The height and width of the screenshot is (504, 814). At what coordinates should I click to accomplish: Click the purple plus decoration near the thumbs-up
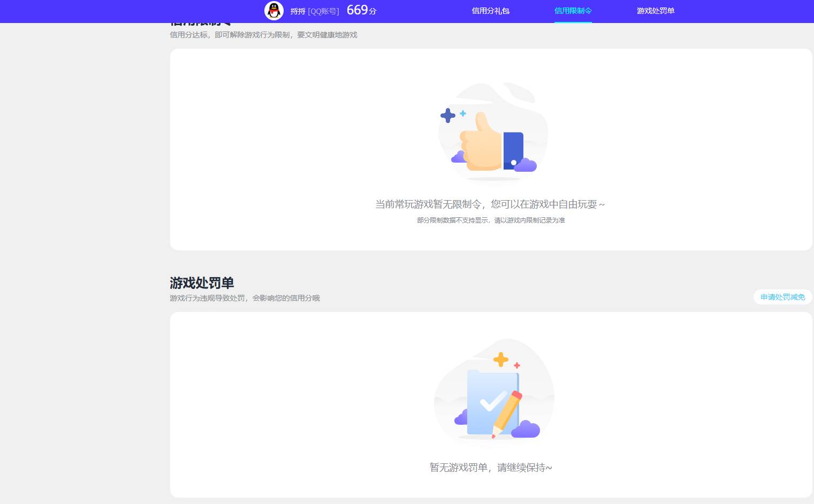click(x=448, y=114)
